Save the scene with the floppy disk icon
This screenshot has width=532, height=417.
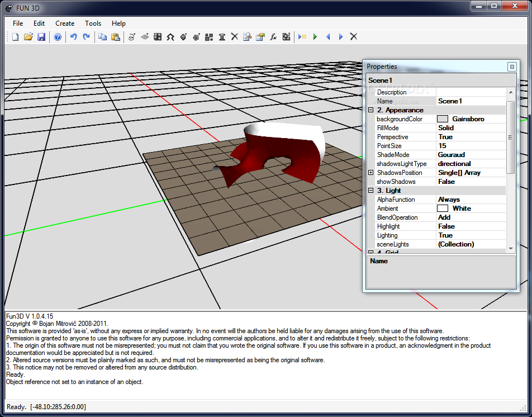pyautogui.click(x=41, y=37)
